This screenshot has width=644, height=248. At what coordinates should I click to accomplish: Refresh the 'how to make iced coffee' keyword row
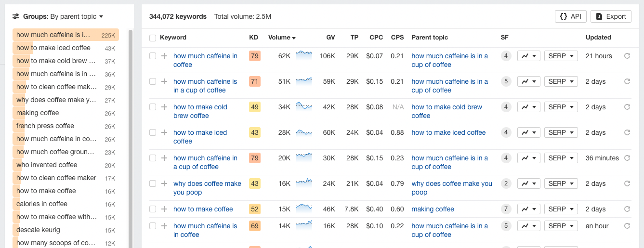pos(627,132)
